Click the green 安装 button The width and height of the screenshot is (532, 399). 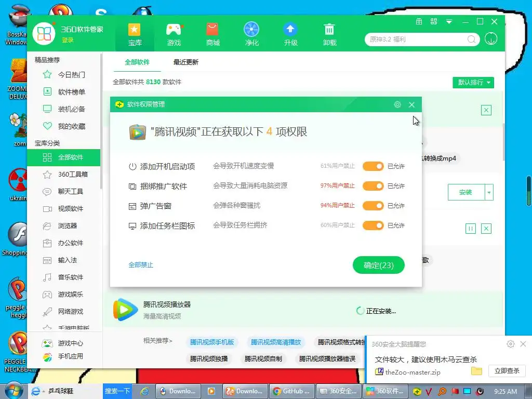tap(466, 192)
